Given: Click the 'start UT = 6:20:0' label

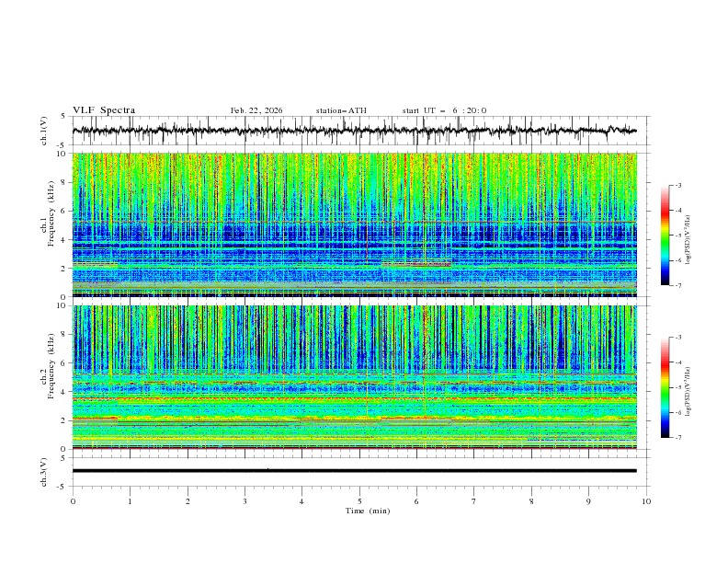Looking at the screenshot, I should [x=444, y=110].
